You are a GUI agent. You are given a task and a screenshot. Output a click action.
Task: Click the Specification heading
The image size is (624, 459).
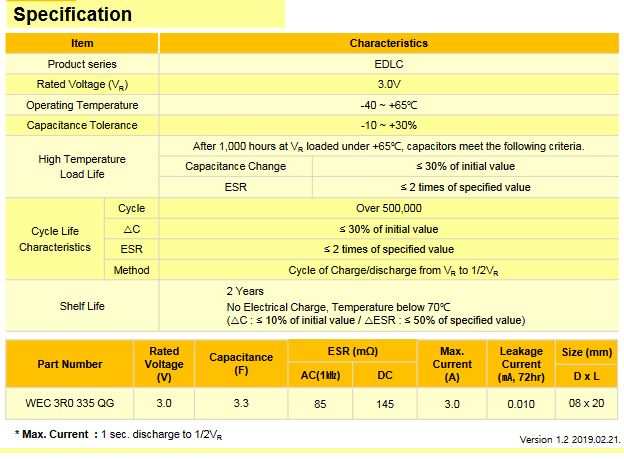72,15
